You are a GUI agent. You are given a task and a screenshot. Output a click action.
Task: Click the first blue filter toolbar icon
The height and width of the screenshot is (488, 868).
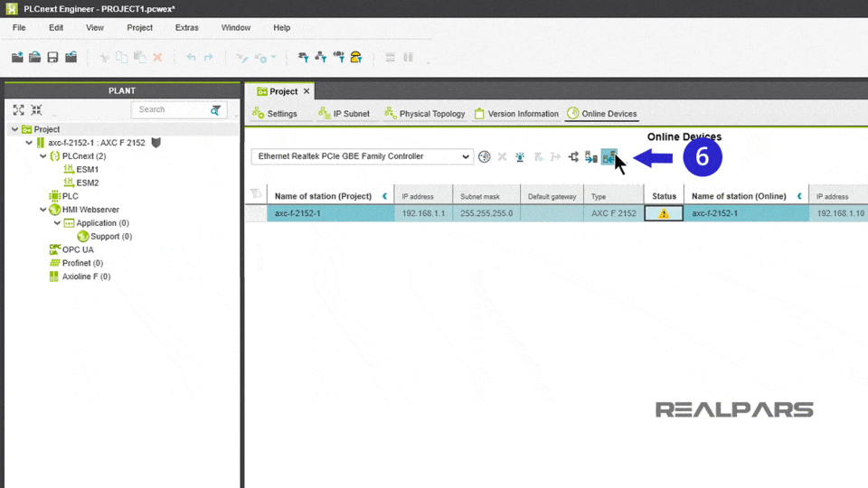(303, 57)
